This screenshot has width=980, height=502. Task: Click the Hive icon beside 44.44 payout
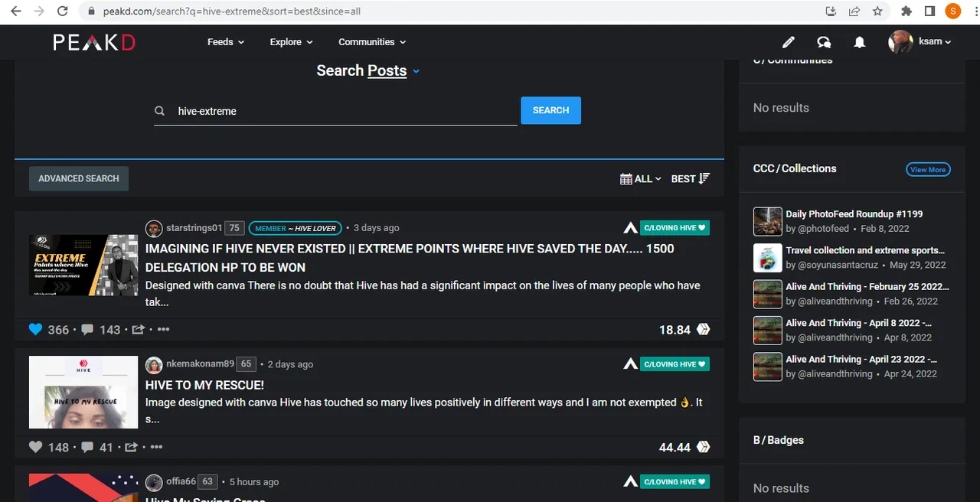pyautogui.click(x=704, y=447)
